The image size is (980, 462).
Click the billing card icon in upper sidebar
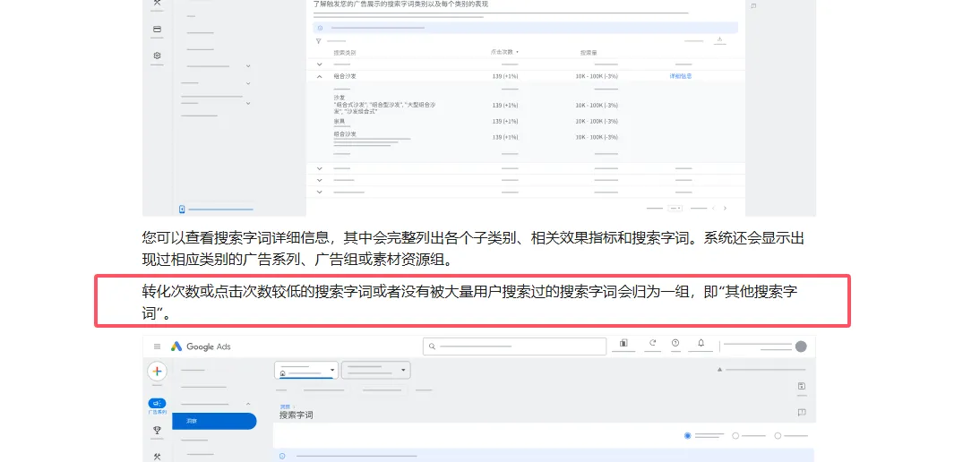coord(157,29)
